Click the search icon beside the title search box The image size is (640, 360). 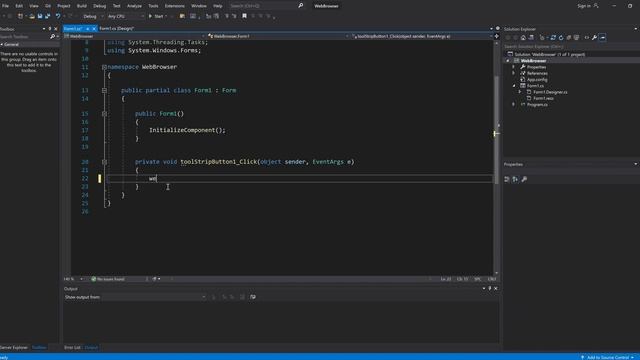[301, 6]
